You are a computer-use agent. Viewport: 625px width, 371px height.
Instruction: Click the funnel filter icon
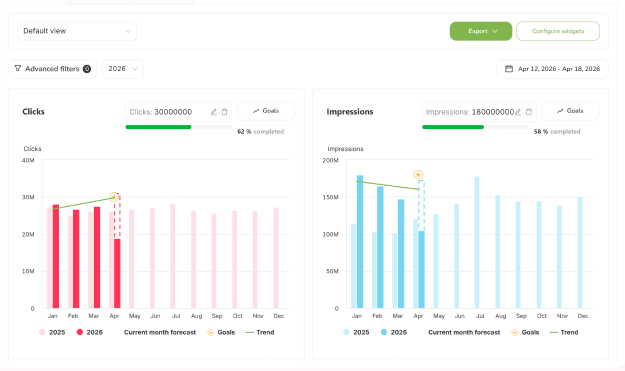tap(18, 69)
